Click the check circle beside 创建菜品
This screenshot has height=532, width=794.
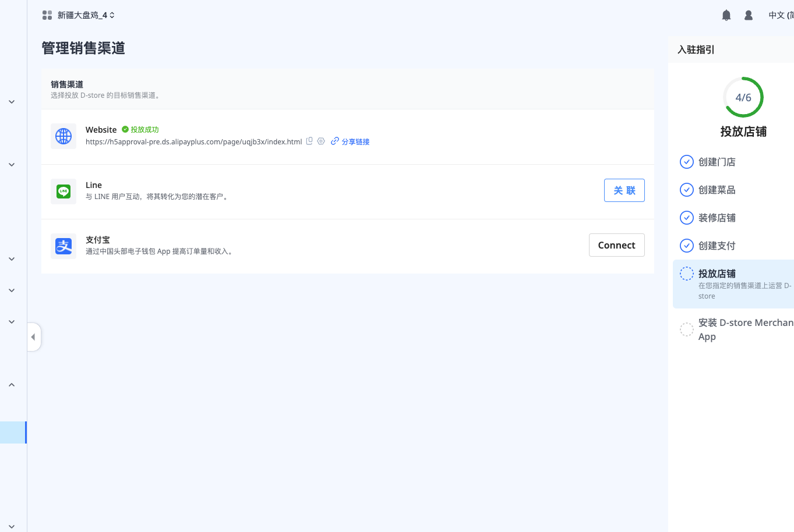coord(687,190)
